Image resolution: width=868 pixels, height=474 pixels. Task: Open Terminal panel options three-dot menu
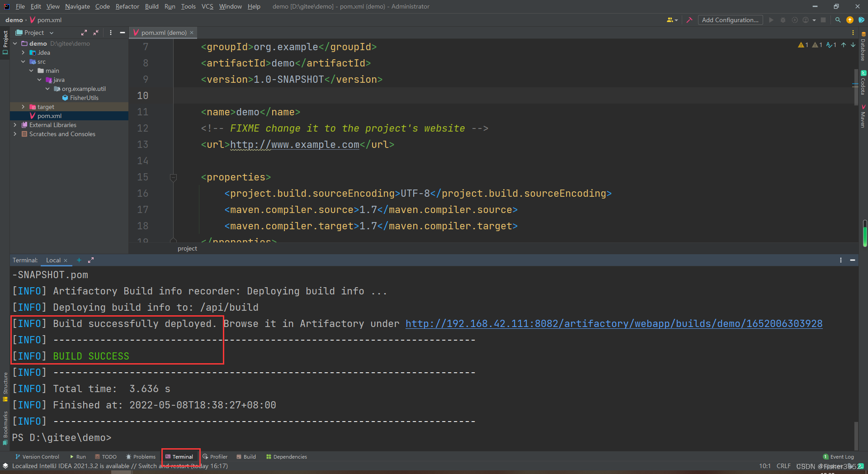click(x=841, y=260)
